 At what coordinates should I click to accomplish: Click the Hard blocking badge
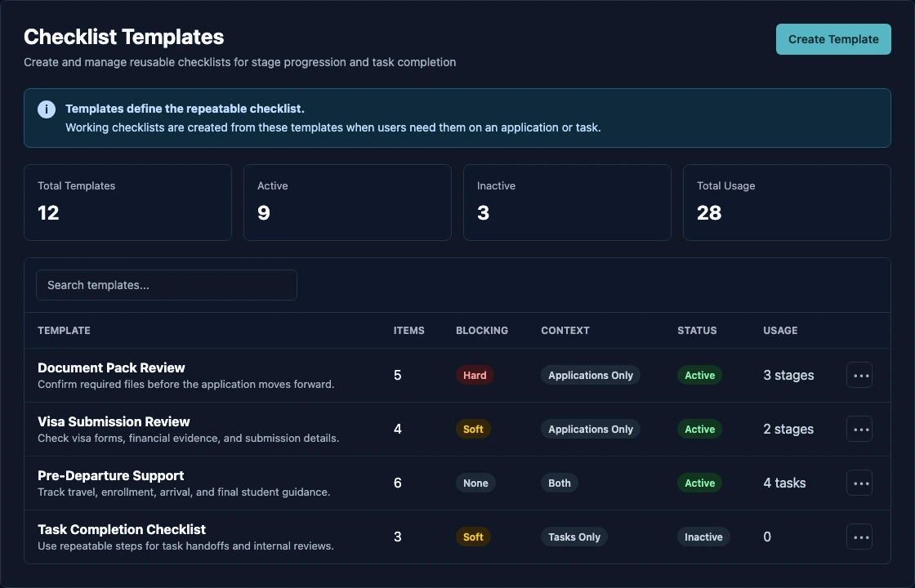coord(475,375)
